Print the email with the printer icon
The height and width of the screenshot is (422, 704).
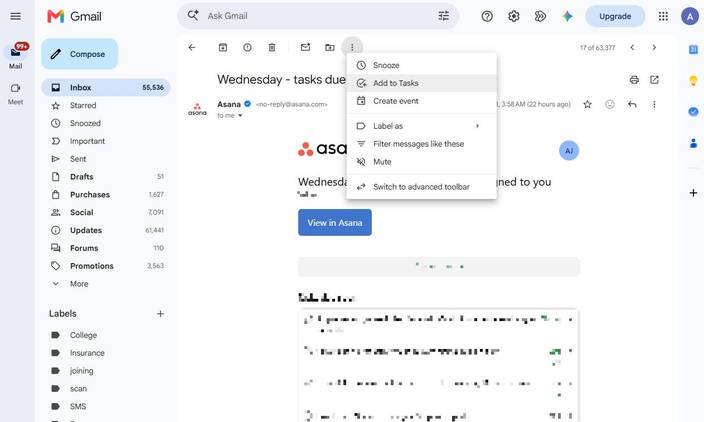pos(634,80)
